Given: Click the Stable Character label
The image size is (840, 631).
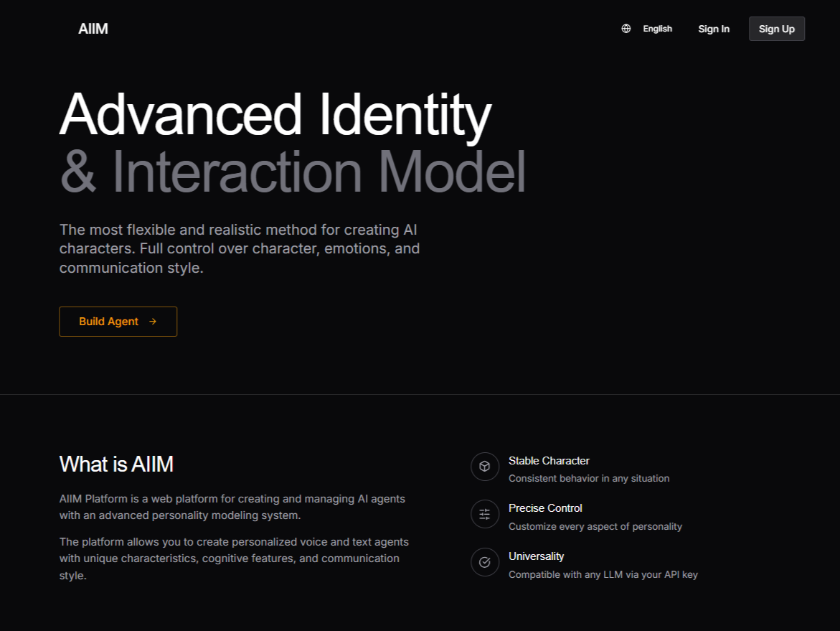Looking at the screenshot, I should click(549, 460).
